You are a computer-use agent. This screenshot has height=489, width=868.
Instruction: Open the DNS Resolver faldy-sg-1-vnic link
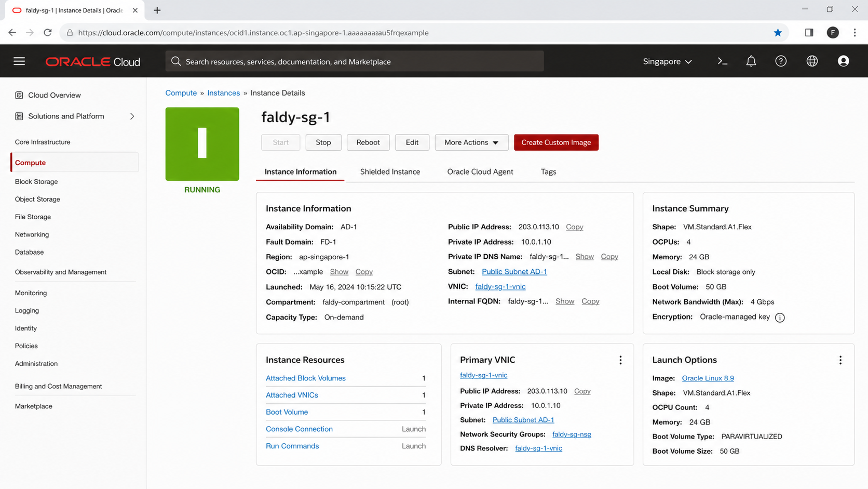(x=538, y=448)
